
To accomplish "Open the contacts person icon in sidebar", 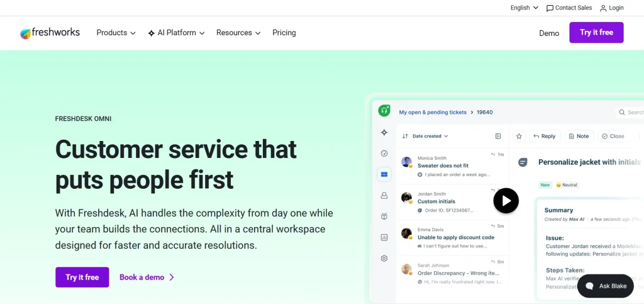I will [384, 196].
